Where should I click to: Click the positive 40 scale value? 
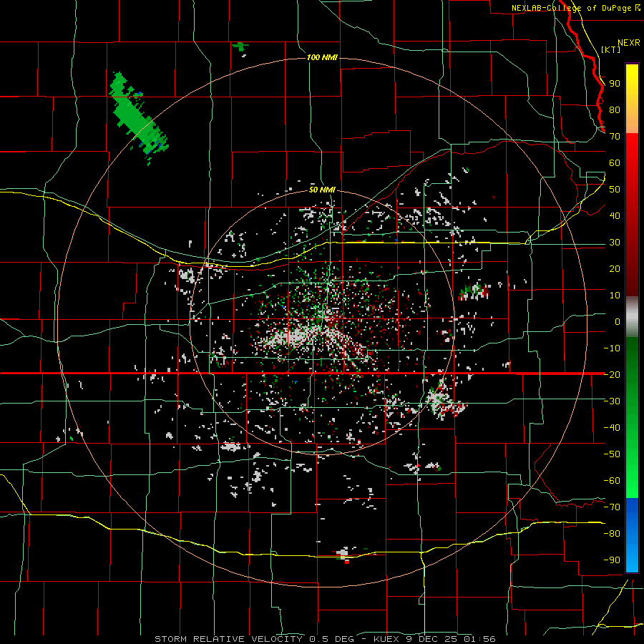(615, 215)
